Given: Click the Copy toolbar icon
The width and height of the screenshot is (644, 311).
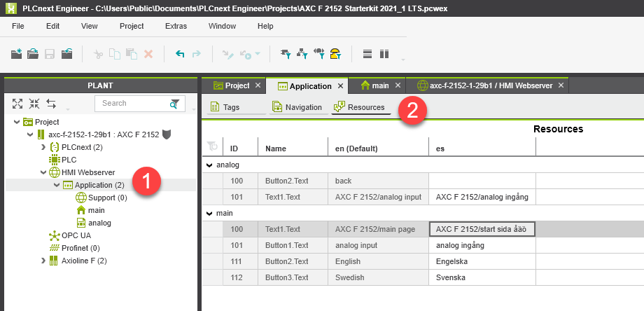Looking at the screenshot, I should 115,54.
